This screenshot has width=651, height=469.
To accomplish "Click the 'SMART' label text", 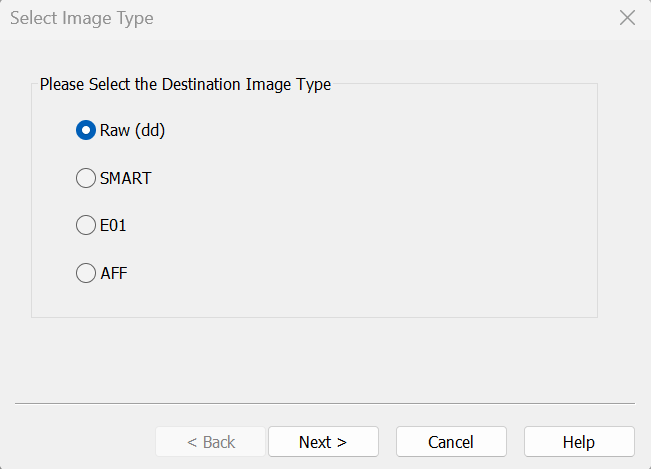I will click(126, 178).
